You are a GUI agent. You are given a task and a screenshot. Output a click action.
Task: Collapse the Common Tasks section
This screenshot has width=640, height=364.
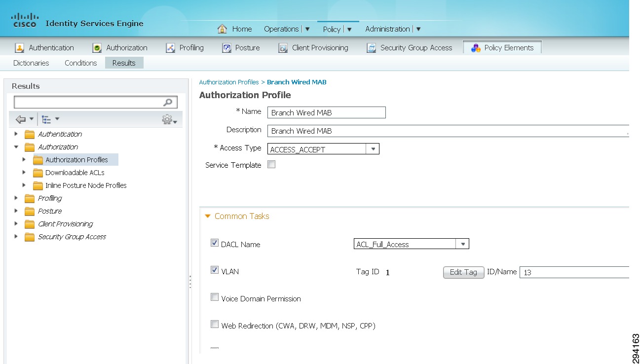(208, 216)
